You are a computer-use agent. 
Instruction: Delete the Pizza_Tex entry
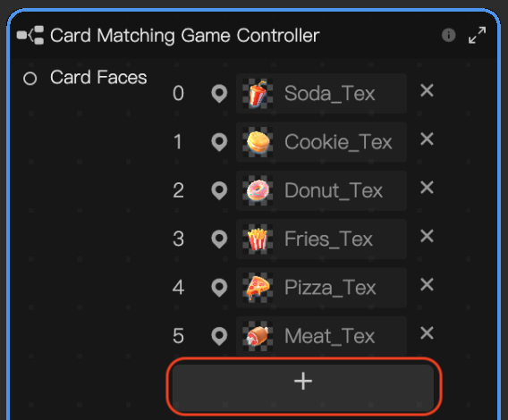pos(427,285)
